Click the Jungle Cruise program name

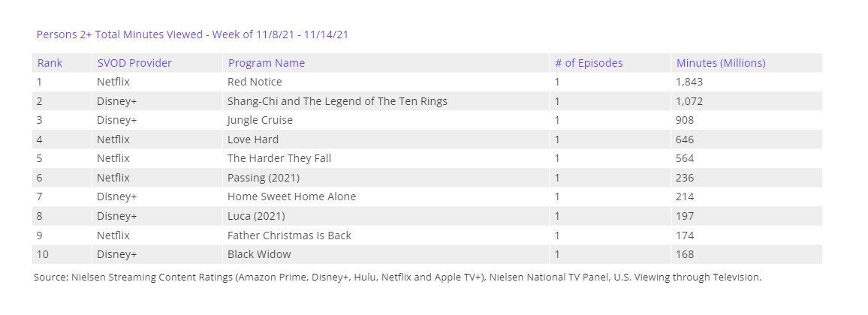[260, 120]
